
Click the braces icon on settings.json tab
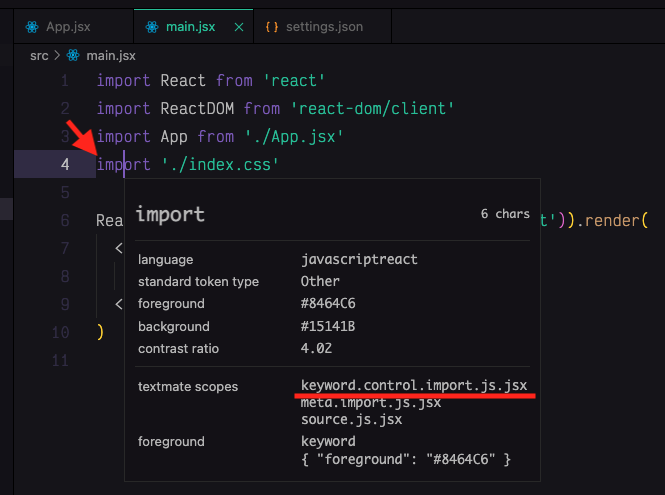click(271, 26)
